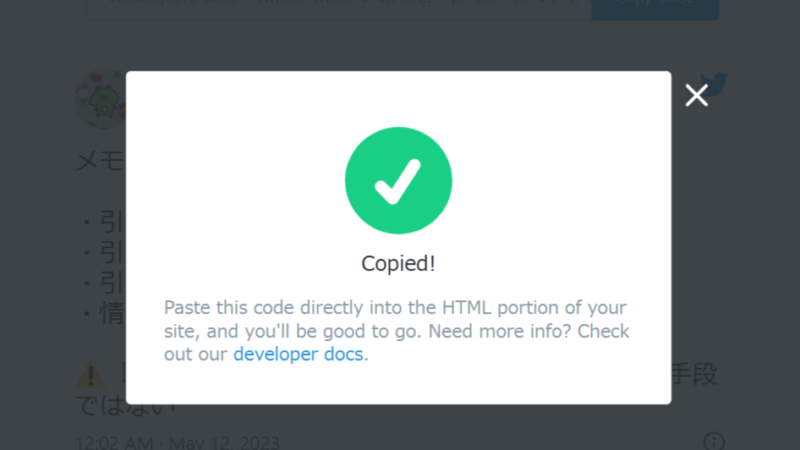
Task: Click the Twitter bird logo icon
Action: click(714, 82)
